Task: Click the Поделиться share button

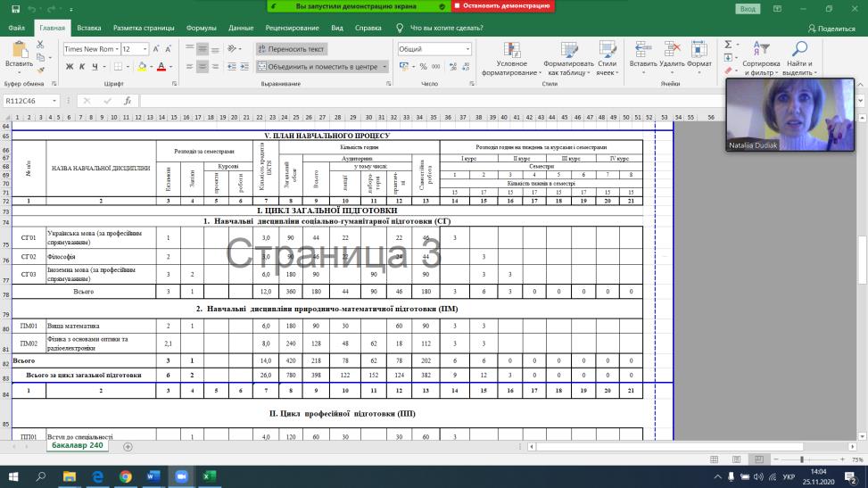Action: [x=831, y=29]
